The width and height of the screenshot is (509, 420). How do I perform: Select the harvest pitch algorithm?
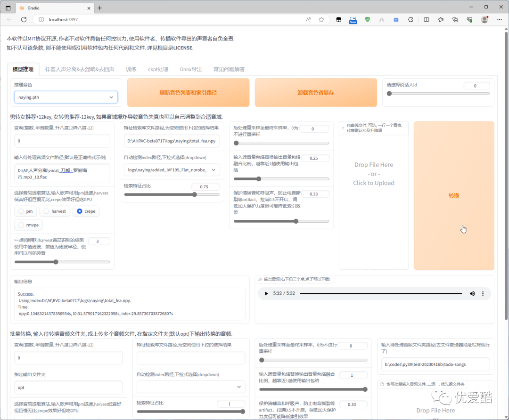point(55,211)
